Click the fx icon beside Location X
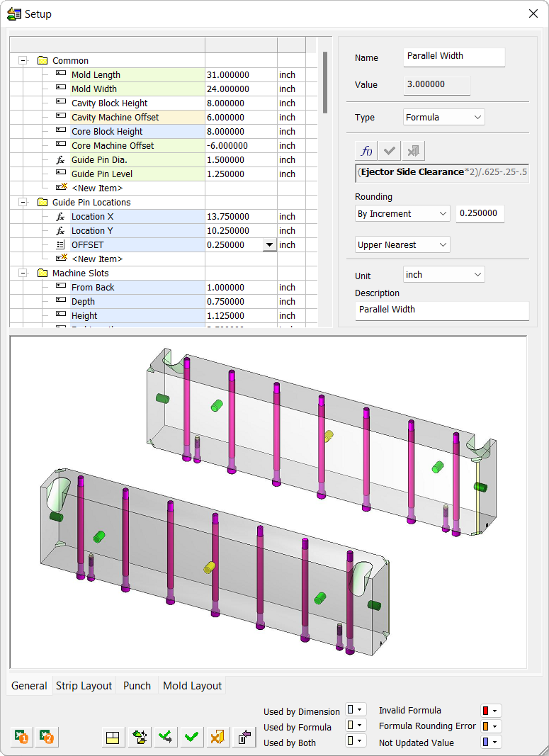 tap(61, 217)
